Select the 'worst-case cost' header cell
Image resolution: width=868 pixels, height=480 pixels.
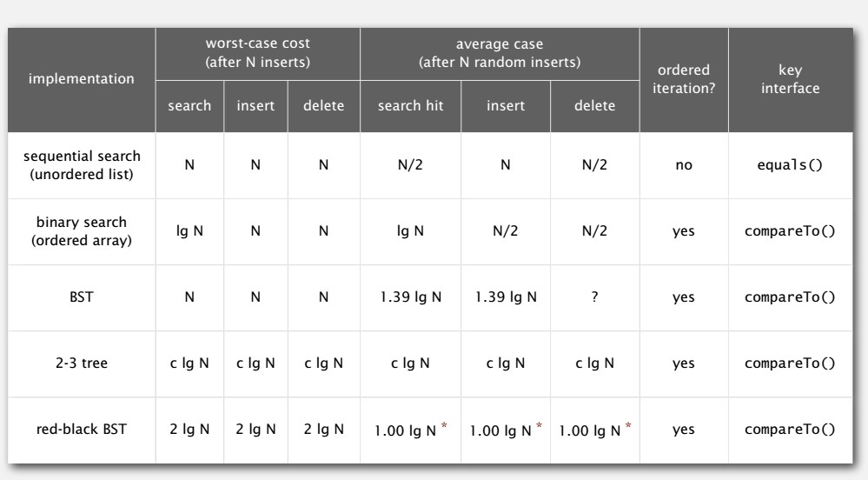click(256, 52)
